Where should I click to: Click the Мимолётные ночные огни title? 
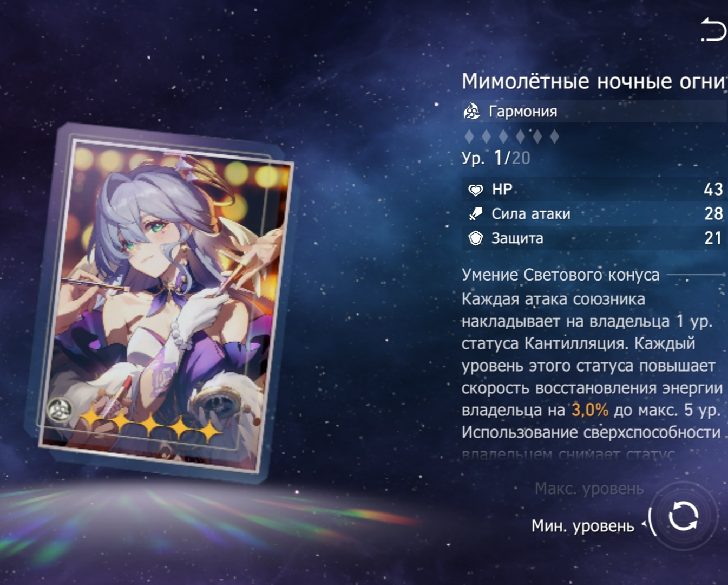[593, 81]
